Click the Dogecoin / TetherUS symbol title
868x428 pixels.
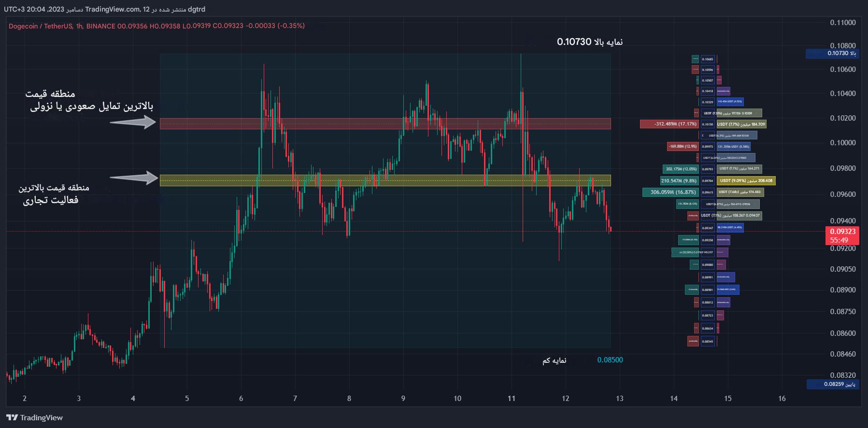pyautogui.click(x=41, y=26)
